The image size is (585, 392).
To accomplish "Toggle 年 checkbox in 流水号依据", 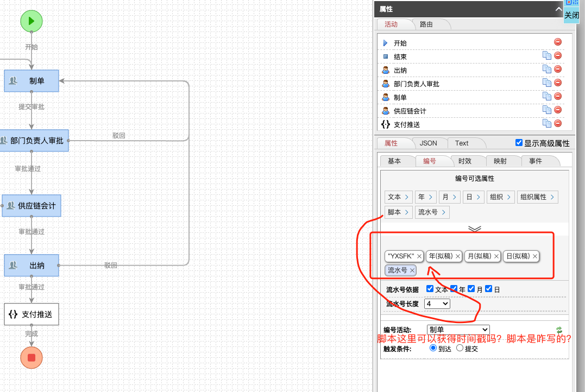I will coord(454,289).
